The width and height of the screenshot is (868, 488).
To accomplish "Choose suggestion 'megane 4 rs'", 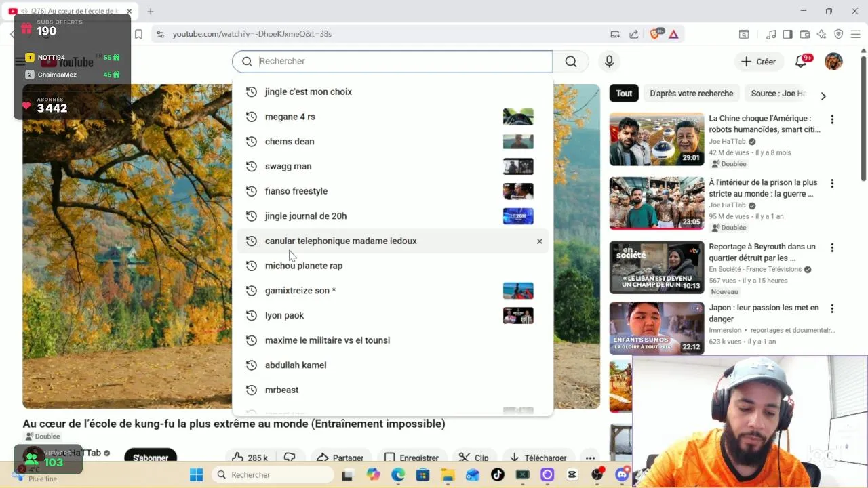I will (393, 117).
